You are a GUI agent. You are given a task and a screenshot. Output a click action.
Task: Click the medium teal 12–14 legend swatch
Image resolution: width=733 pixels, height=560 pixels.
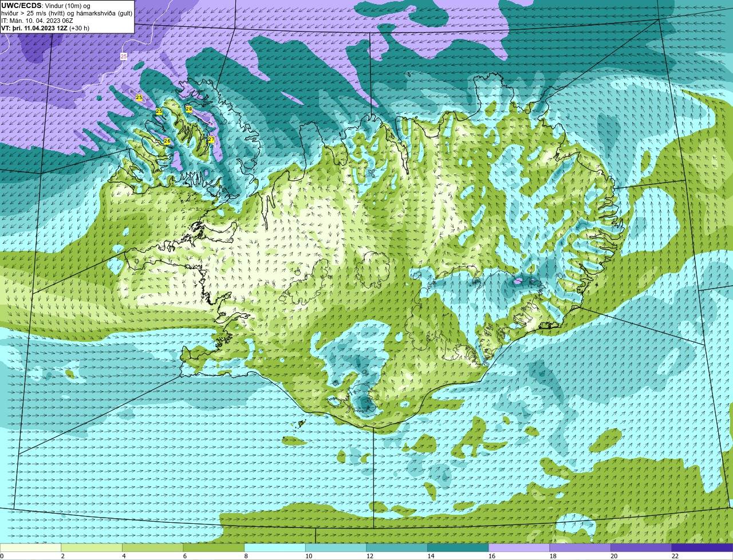pos(397,547)
